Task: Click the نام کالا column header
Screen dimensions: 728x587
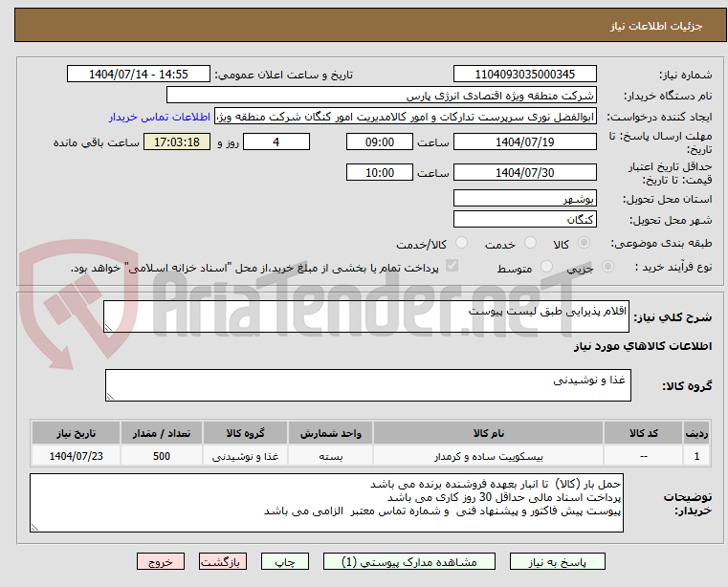Action: point(488,433)
